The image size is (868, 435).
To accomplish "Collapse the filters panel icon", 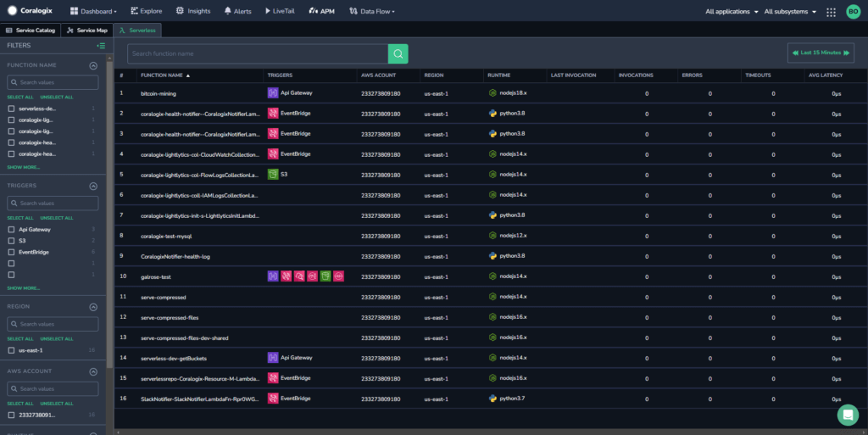I will (101, 46).
